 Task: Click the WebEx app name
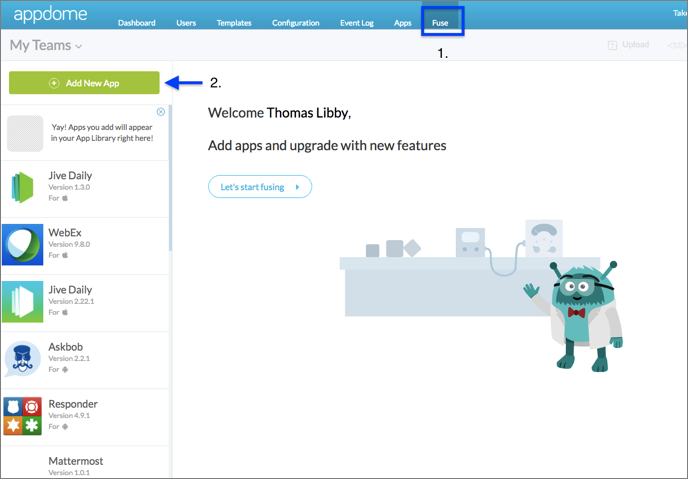pos(65,232)
